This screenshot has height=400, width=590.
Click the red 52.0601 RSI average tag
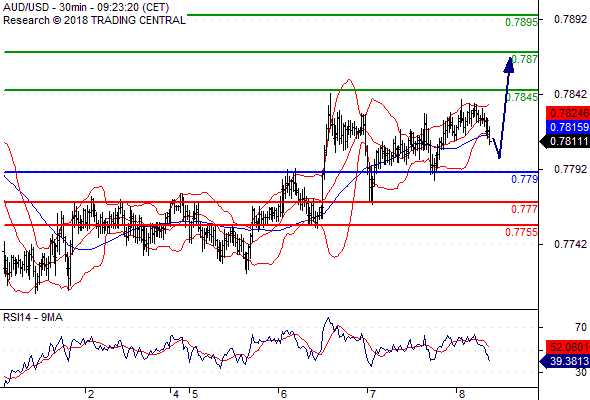click(x=568, y=347)
